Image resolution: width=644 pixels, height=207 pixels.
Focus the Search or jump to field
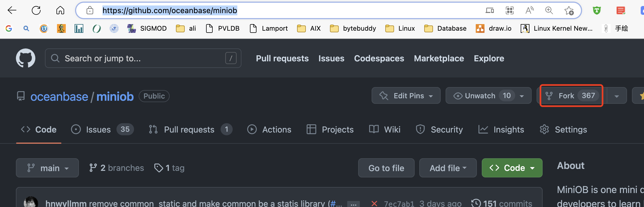coord(143,58)
